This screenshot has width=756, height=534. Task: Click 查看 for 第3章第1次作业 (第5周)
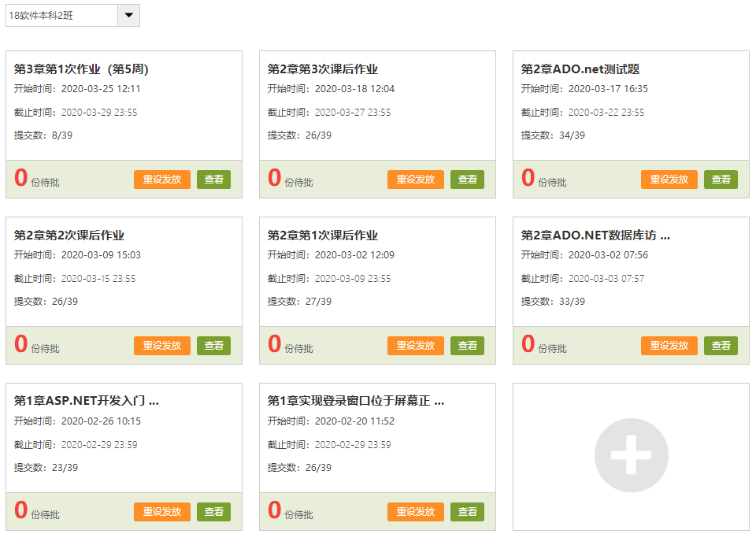213,180
